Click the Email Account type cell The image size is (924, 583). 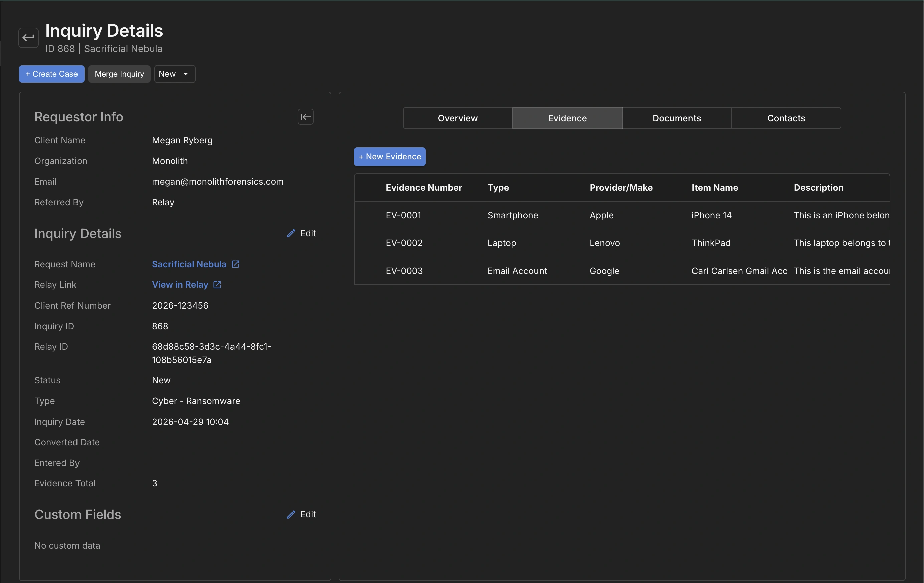[517, 271]
